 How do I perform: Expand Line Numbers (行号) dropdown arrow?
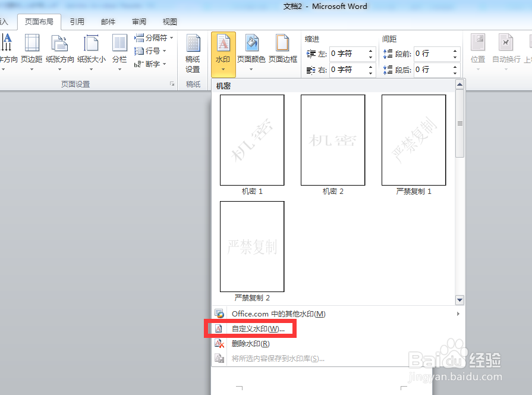164,51
